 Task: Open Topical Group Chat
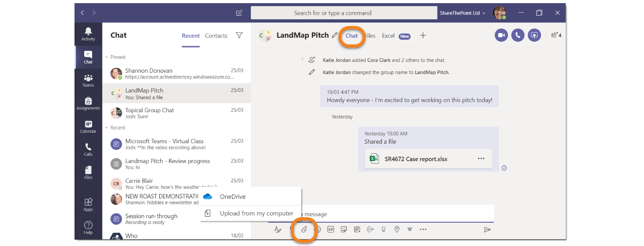tap(176, 113)
